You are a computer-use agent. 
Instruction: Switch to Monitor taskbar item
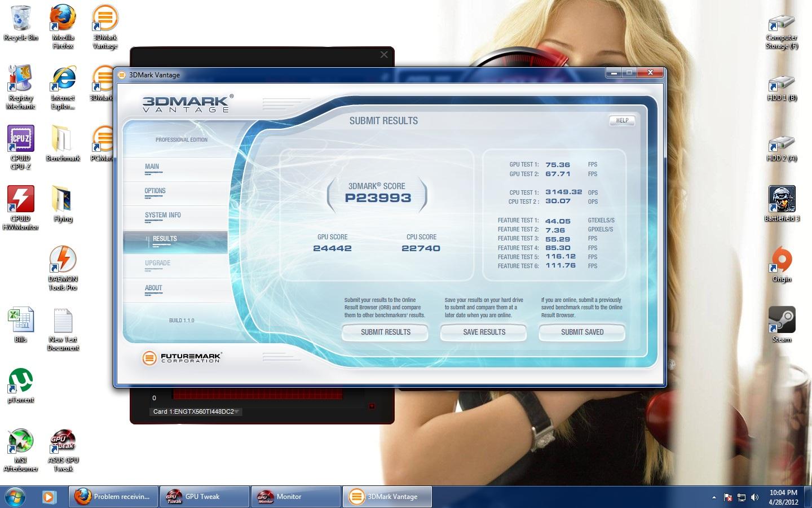pyautogui.click(x=296, y=497)
